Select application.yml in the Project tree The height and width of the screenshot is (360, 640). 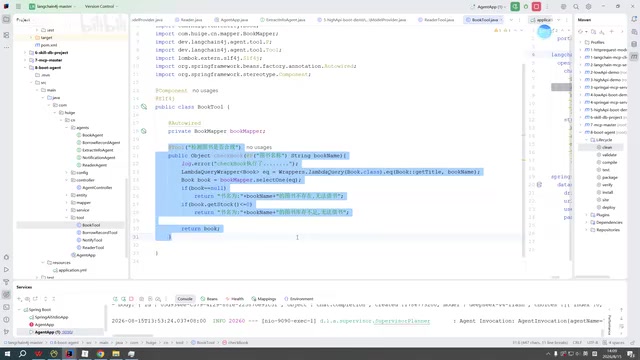pos(70,270)
